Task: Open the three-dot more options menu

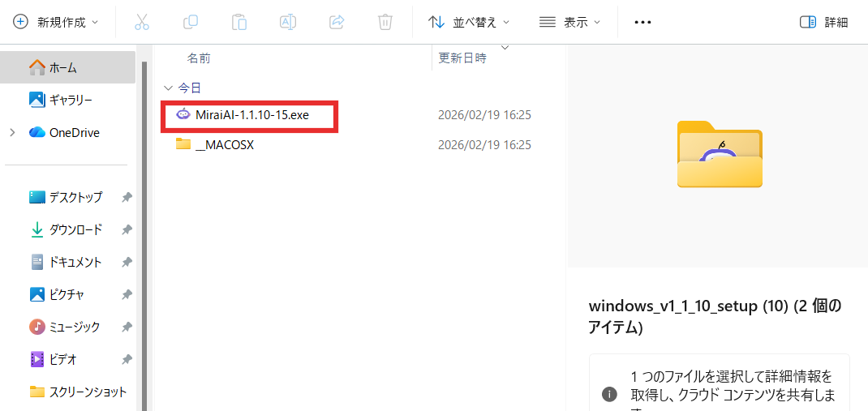Action: click(x=642, y=22)
